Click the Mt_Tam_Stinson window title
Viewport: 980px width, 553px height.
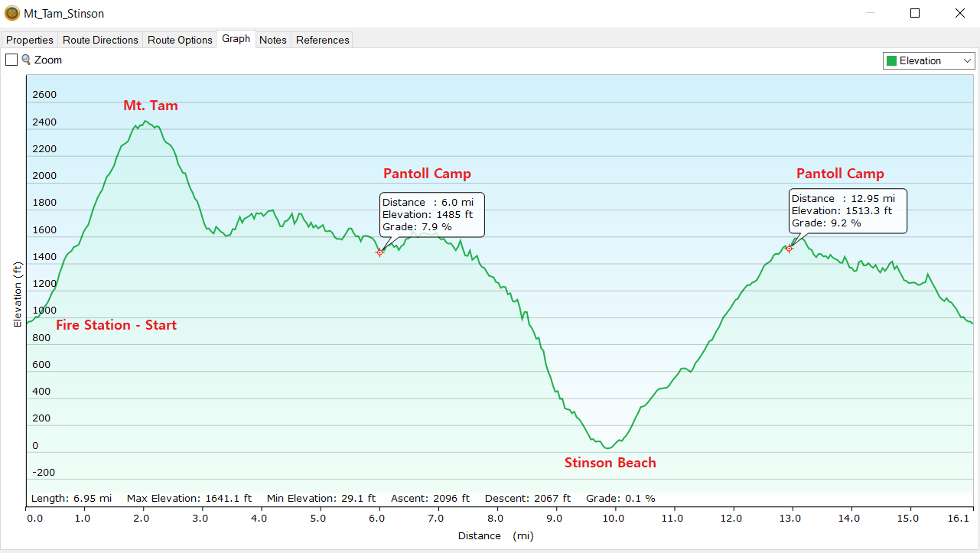click(64, 14)
